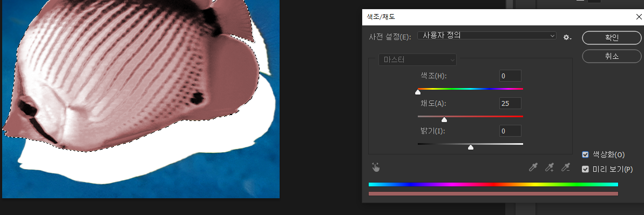Click the saturation slider handle

(x=444, y=119)
